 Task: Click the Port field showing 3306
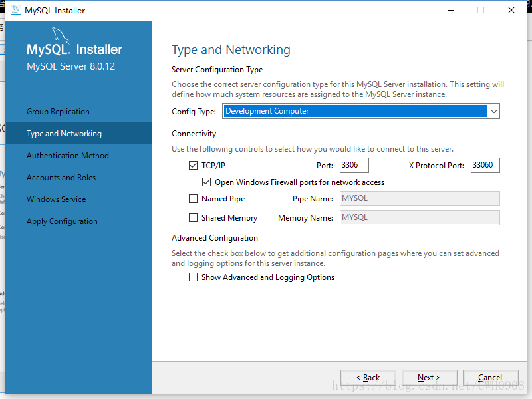[354, 165]
